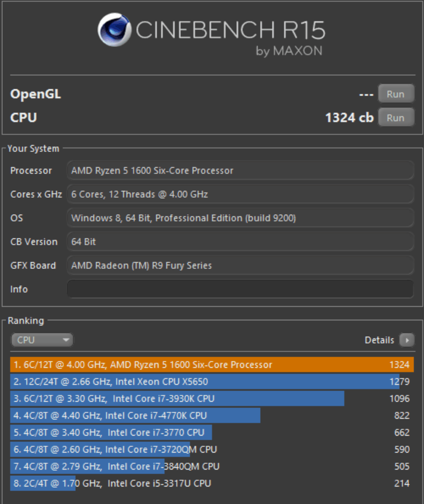Select the Core i7-3840QM ranking entry

coord(212,466)
